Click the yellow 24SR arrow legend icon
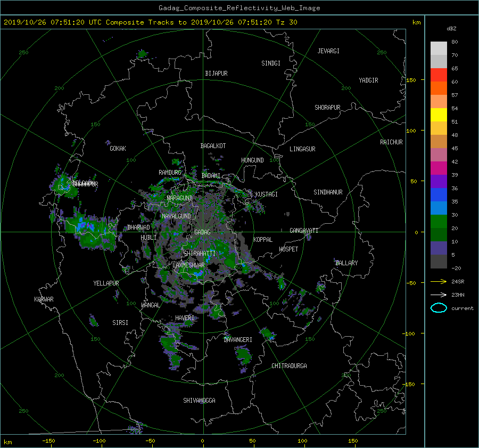The width and height of the screenshot is (479, 448). 439,282
